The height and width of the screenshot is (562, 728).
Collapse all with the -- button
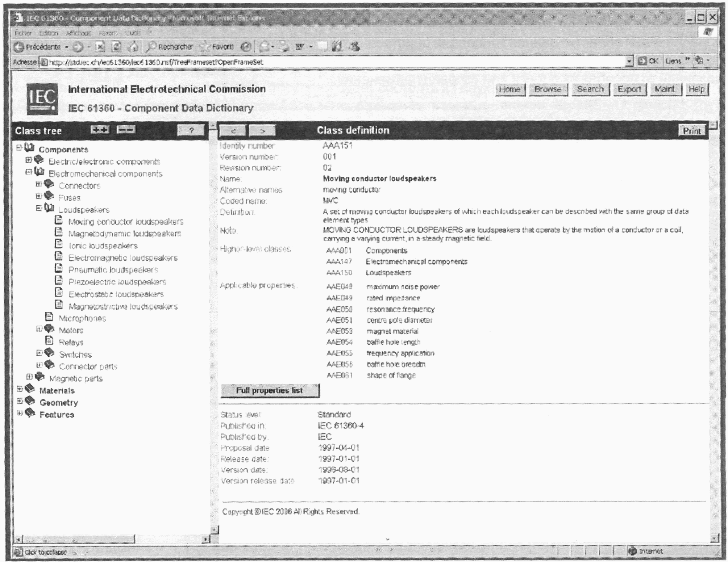(126, 130)
